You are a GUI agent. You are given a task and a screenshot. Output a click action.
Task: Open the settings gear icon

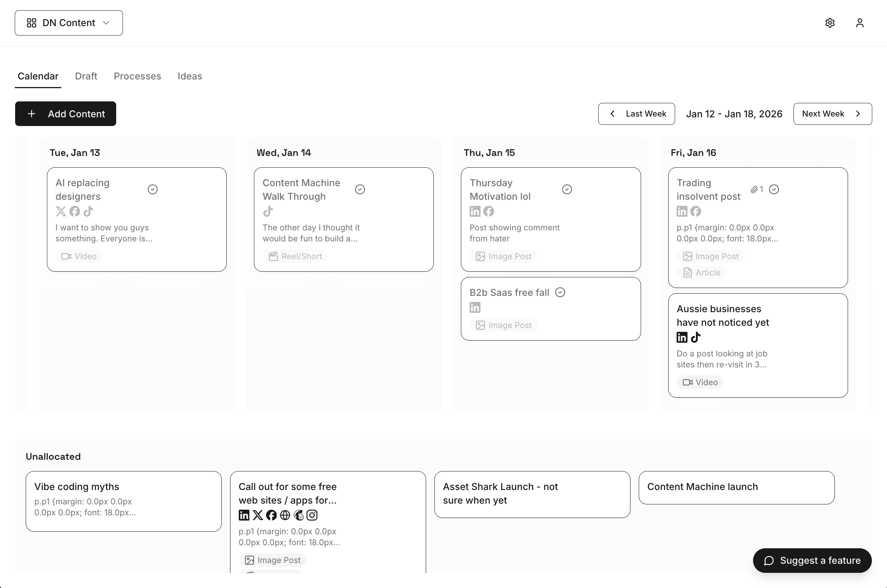(830, 23)
